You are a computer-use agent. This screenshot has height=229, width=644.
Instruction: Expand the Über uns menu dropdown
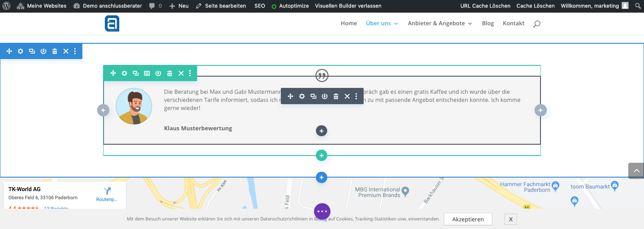click(x=382, y=23)
